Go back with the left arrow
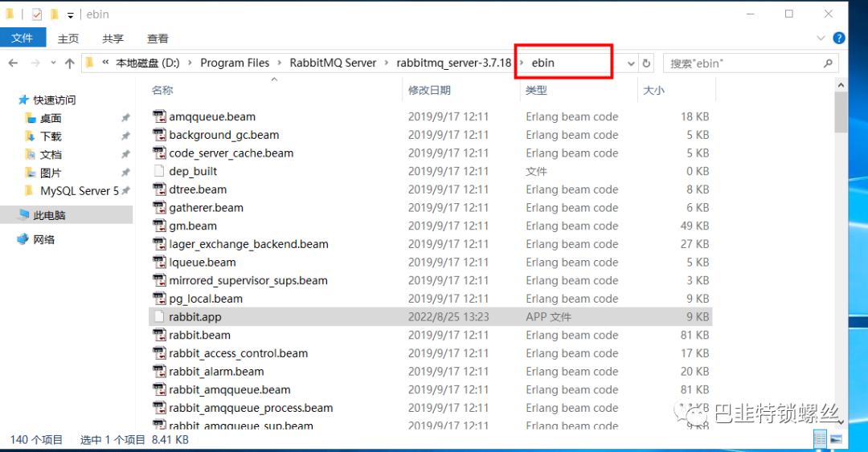 click(14, 63)
